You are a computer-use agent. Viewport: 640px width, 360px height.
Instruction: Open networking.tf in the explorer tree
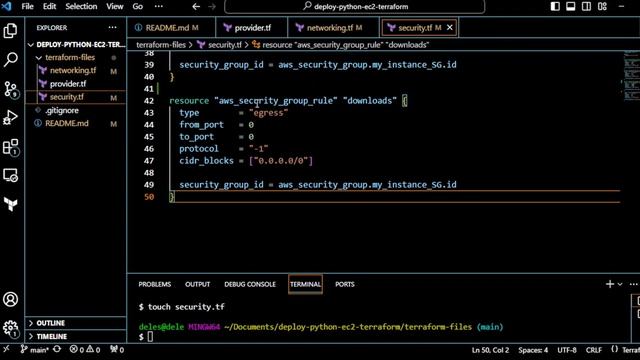tap(76, 71)
